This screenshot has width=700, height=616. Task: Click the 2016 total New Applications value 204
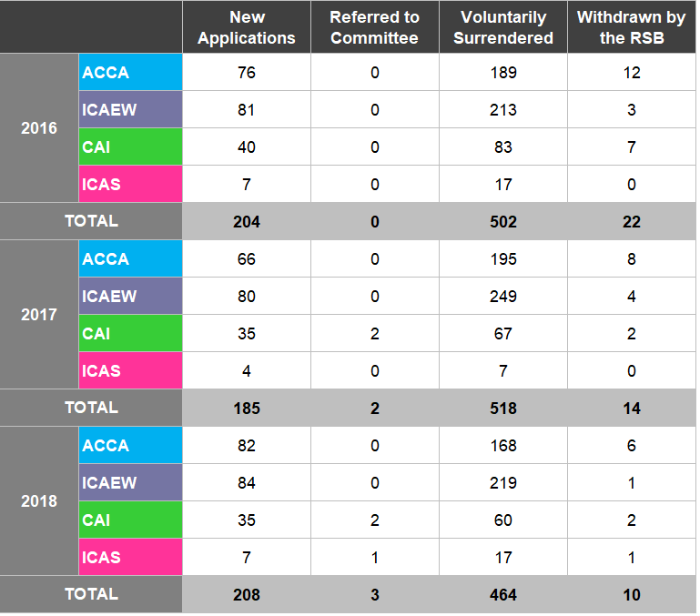(247, 222)
